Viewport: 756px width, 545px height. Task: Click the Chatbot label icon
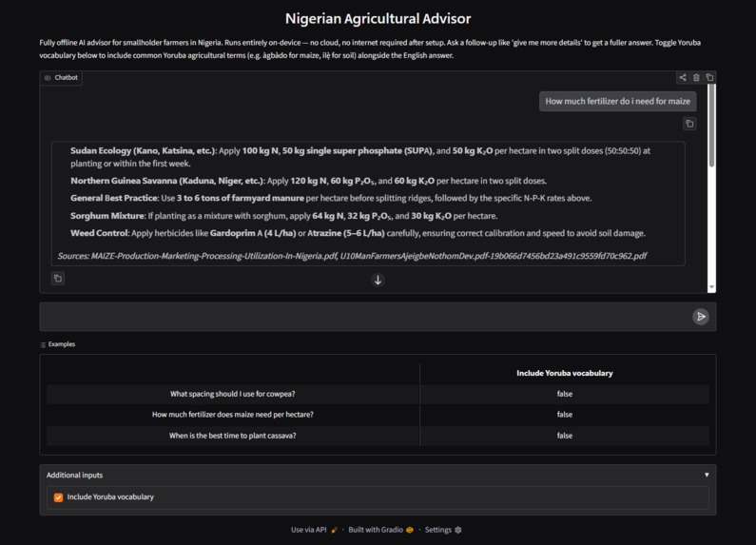(48, 78)
